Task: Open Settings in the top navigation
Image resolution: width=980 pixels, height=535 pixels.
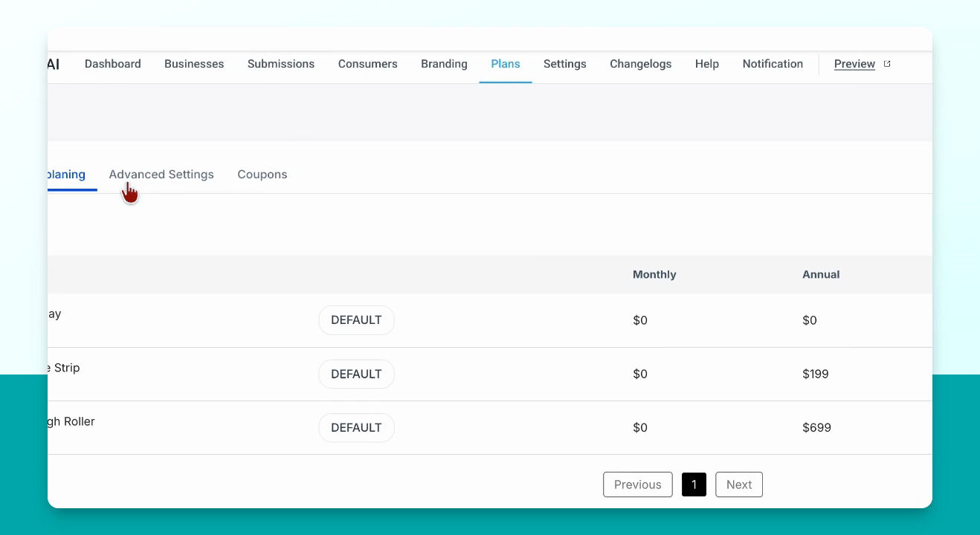Action: click(565, 64)
